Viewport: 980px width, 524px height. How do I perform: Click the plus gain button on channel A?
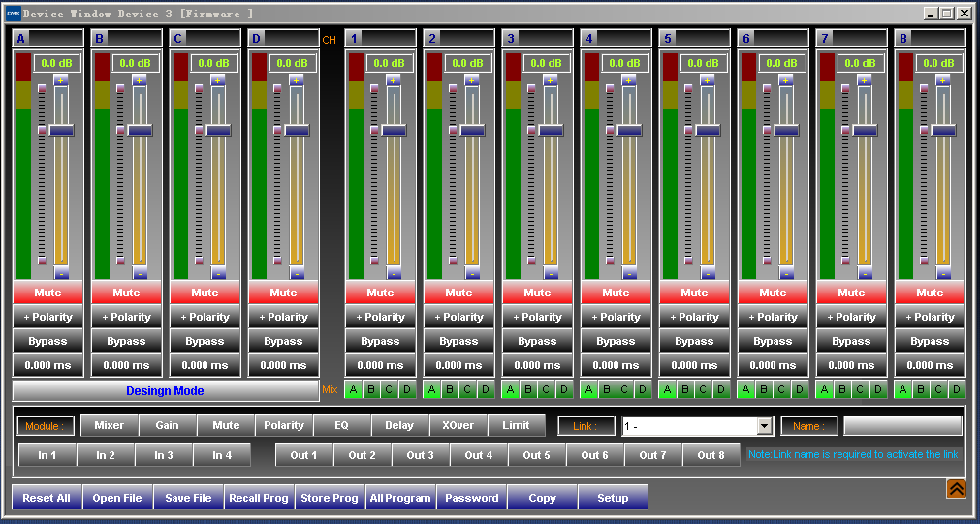pos(61,80)
